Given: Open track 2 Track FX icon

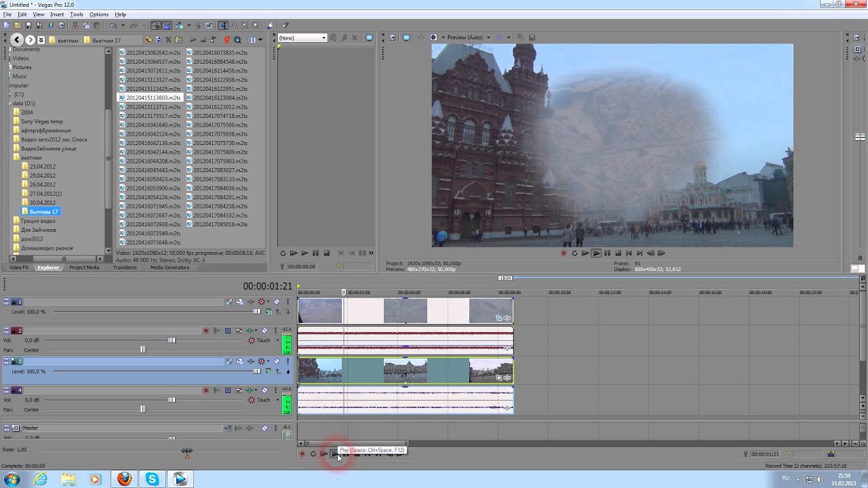Looking at the screenshot, I should click(250, 331).
